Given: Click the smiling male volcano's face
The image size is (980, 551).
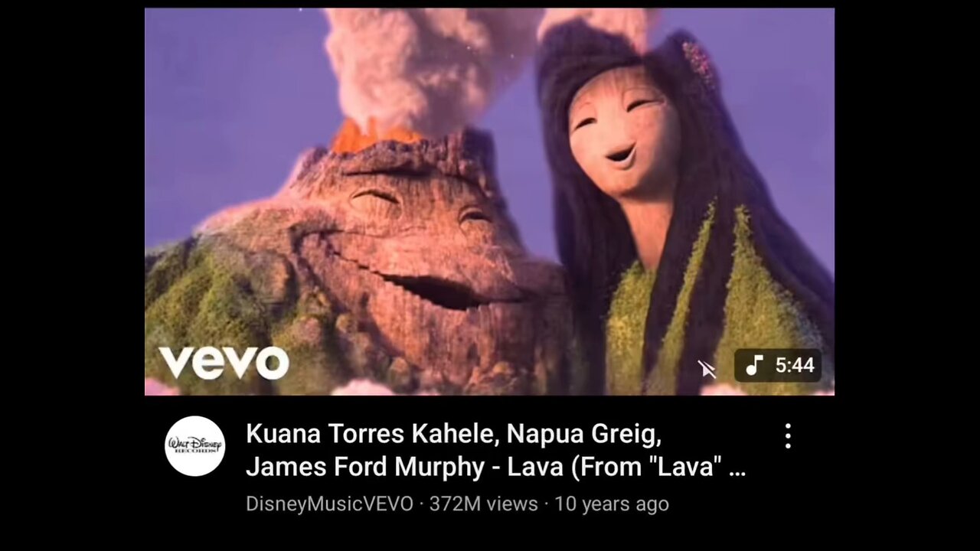Looking at the screenshot, I should pos(413,245).
